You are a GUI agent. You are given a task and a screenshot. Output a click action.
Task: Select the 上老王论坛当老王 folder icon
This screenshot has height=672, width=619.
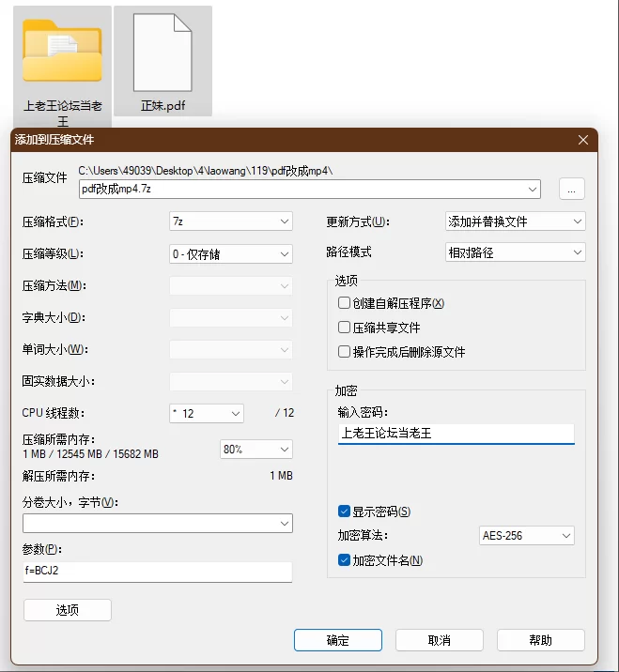click(62, 51)
